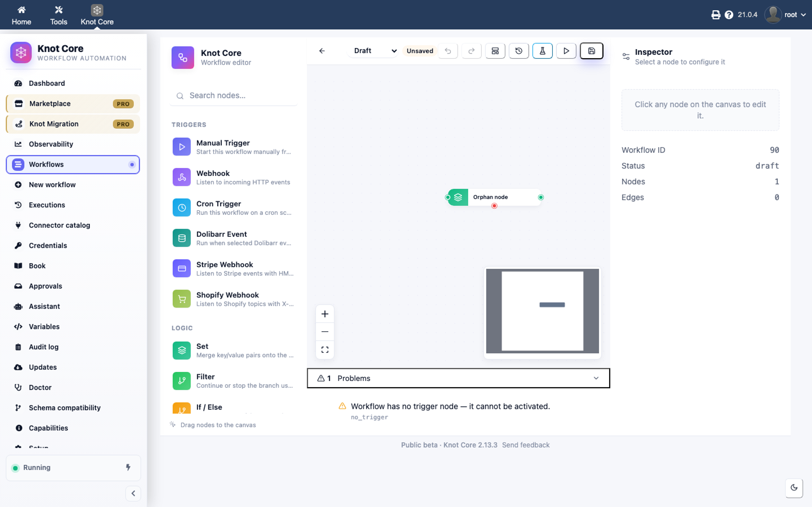Image resolution: width=812 pixels, height=507 pixels.
Task: Collapse the sidebar with the chevron button
Action: tap(133, 493)
